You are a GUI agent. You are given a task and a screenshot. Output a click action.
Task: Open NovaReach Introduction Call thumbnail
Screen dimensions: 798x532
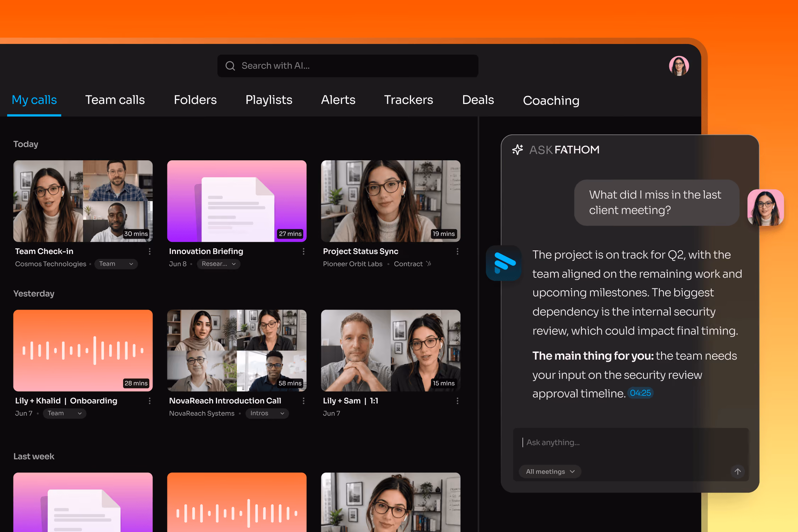[x=237, y=350]
